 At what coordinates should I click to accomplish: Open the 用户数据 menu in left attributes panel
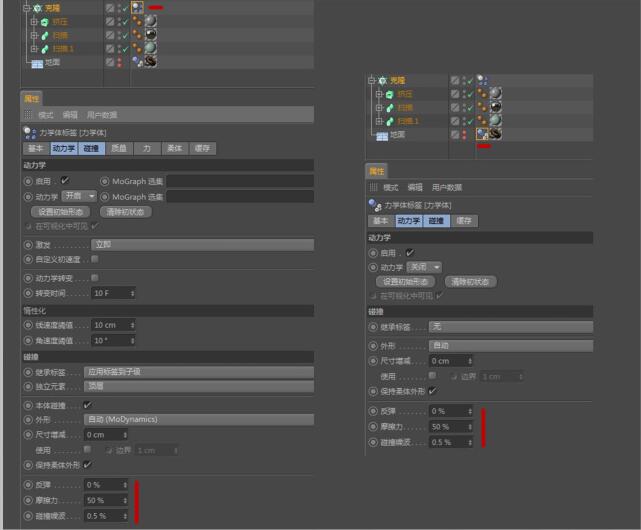point(102,115)
